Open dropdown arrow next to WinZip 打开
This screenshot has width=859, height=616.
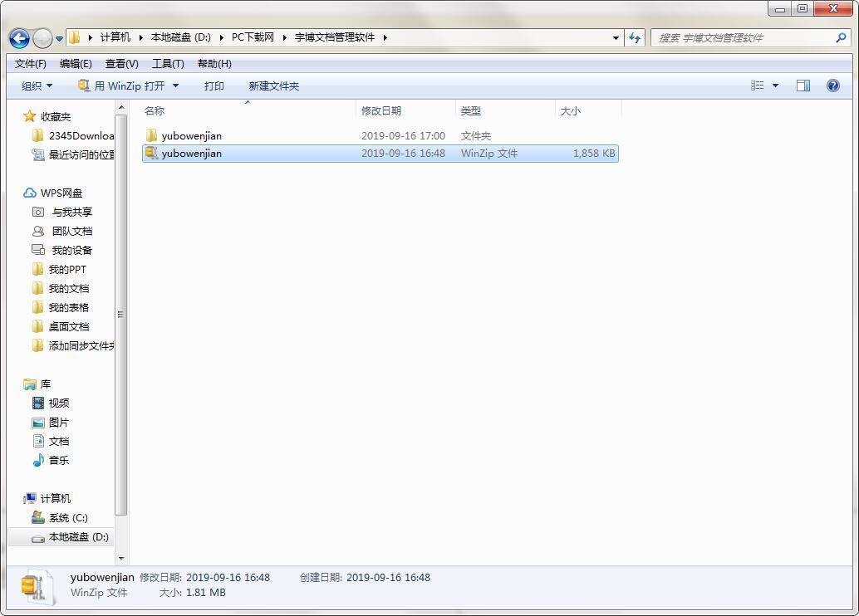coord(176,86)
